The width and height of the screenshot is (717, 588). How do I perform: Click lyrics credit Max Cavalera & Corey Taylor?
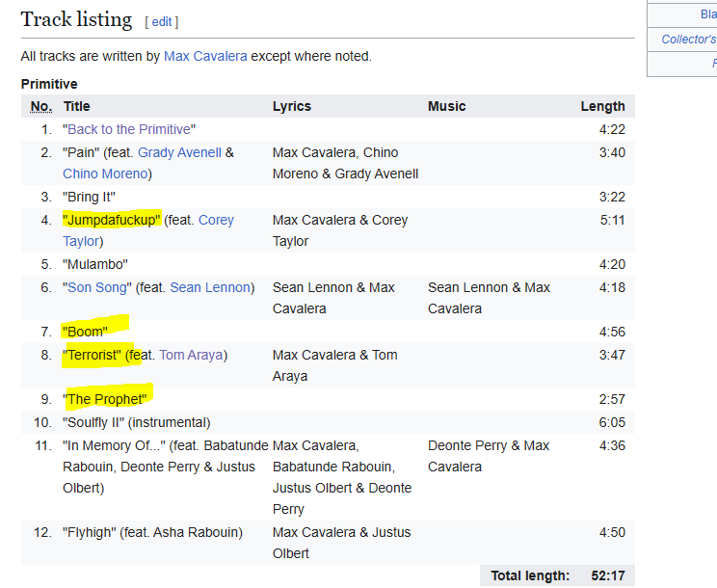pyautogui.click(x=340, y=230)
